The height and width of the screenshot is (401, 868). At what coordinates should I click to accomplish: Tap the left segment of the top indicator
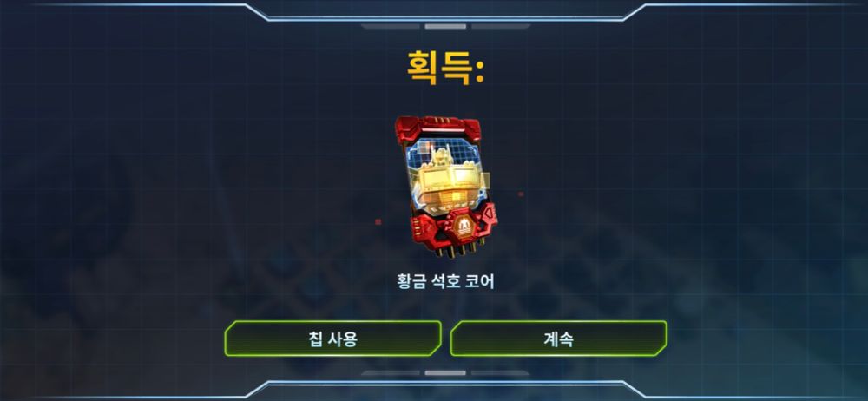392,26
